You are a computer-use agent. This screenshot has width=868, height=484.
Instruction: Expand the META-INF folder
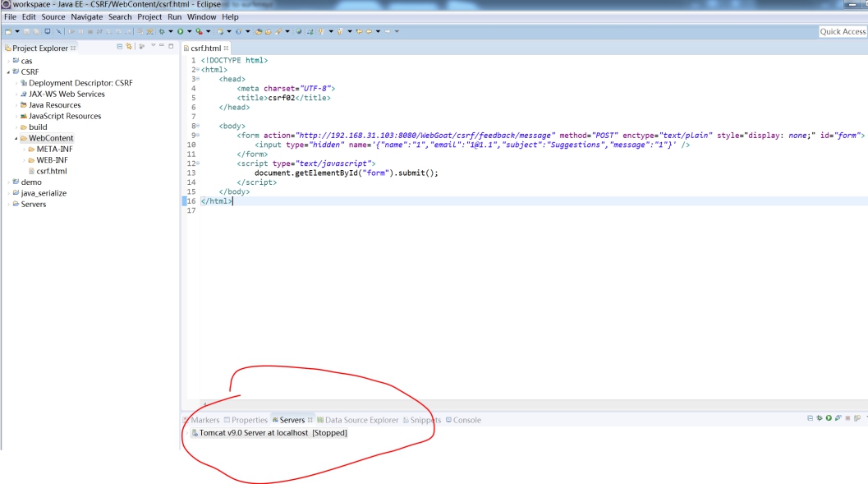[24, 150]
